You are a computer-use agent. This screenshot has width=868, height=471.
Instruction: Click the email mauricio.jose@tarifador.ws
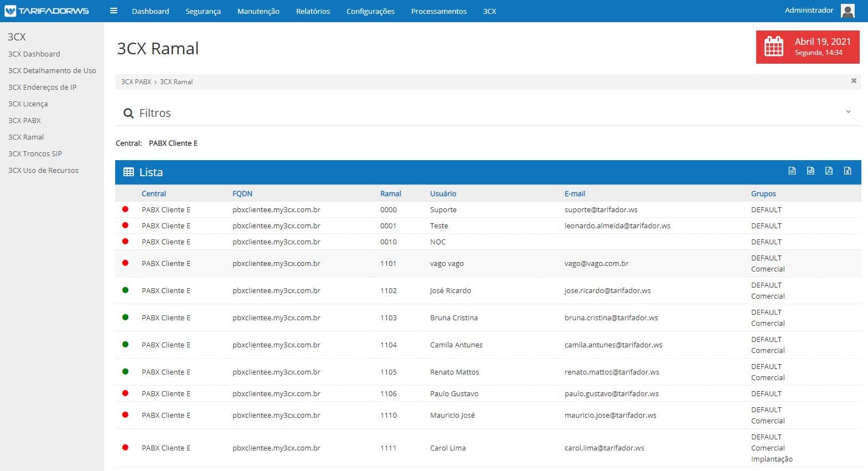pos(611,415)
